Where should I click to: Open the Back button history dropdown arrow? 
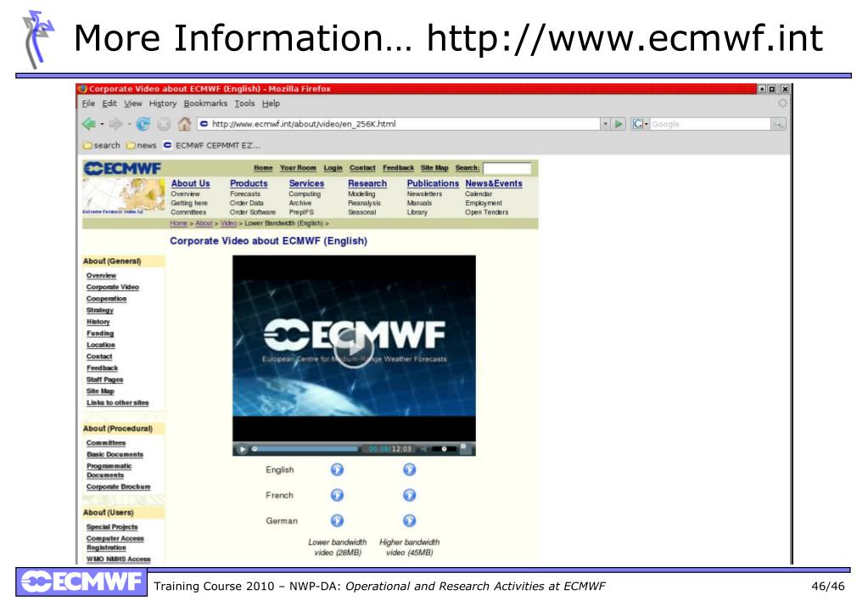[x=102, y=124]
